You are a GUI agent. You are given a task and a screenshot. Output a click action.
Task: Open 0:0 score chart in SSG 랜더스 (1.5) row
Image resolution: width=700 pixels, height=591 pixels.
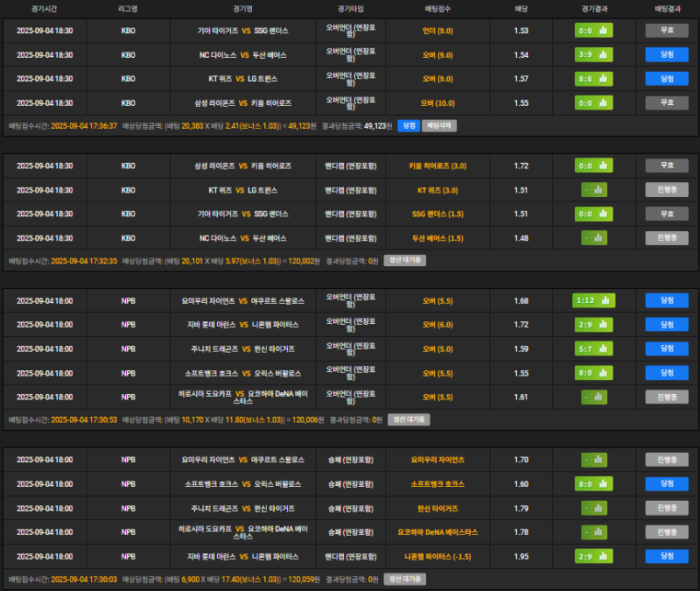tap(593, 214)
